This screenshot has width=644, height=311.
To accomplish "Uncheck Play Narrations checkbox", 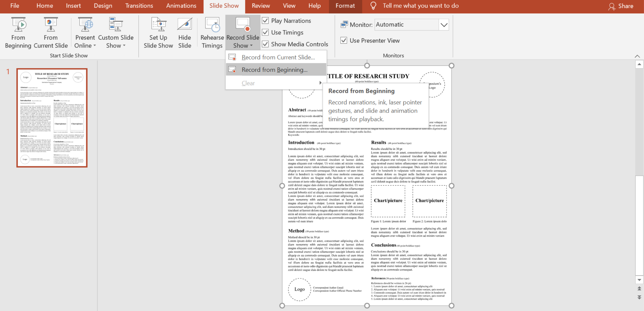I will 265,21.
